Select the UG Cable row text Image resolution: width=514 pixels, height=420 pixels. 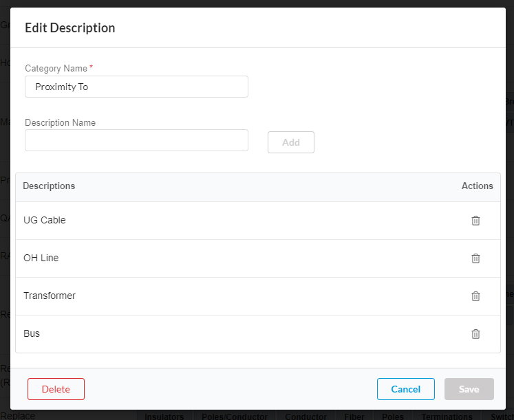click(x=45, y=221)
